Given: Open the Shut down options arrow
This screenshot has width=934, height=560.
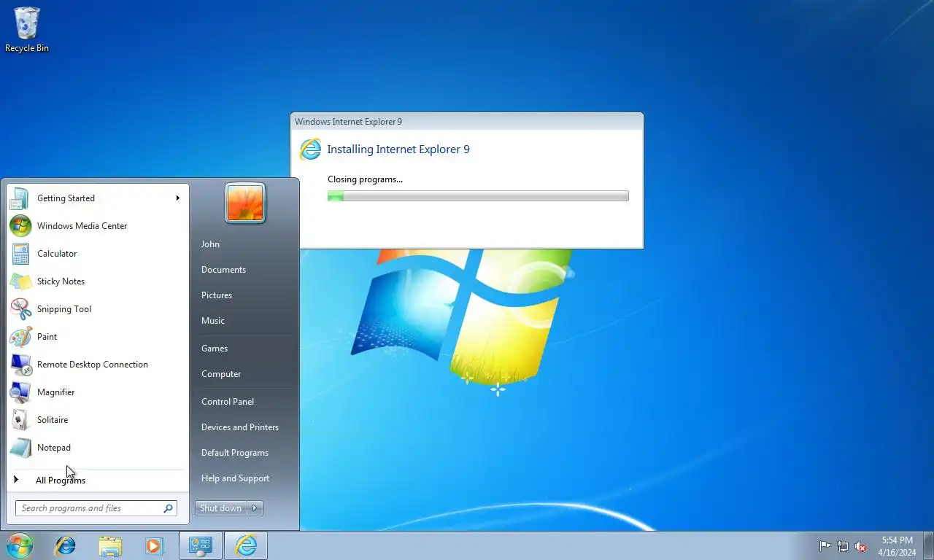Looking at the screenshot, I should tap(255, 508).
